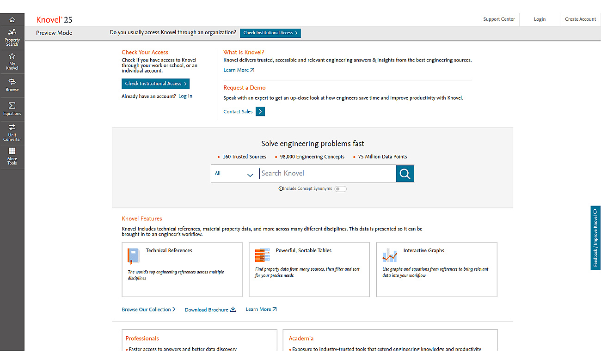Click the Contact Sales link text
The width and height of the screenshot is (601, 364).
pos(238,112)
